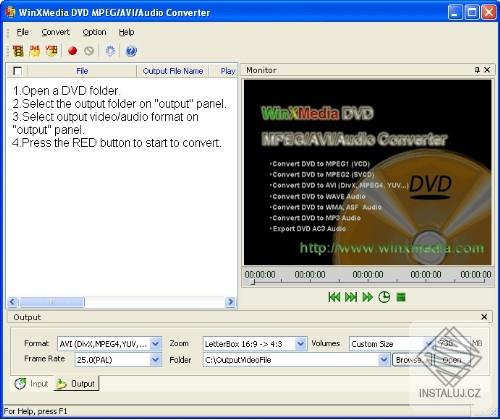Click the application icon in title bar
This screenshot has width=500, height=420.
point(10,12)
